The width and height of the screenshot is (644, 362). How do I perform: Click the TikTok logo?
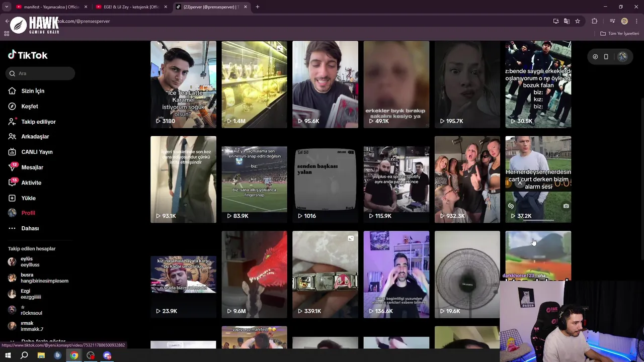coord(28,55)
